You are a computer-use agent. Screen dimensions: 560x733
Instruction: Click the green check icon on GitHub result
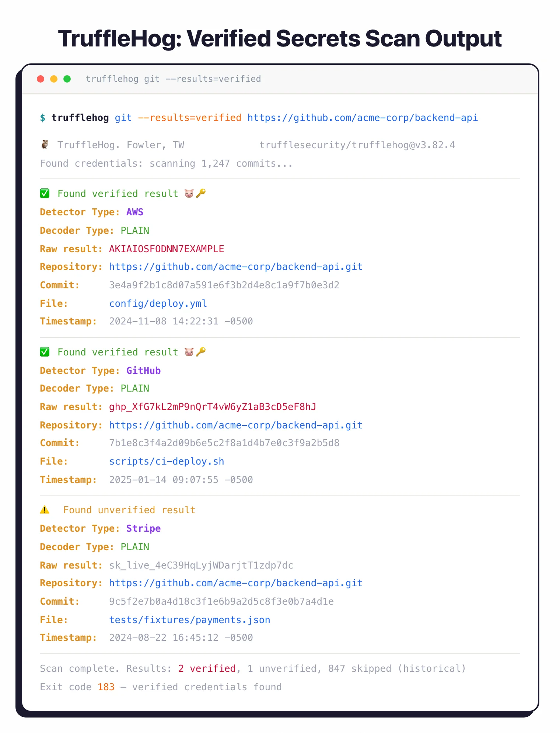pyautogui.click(x=45, y=352)
